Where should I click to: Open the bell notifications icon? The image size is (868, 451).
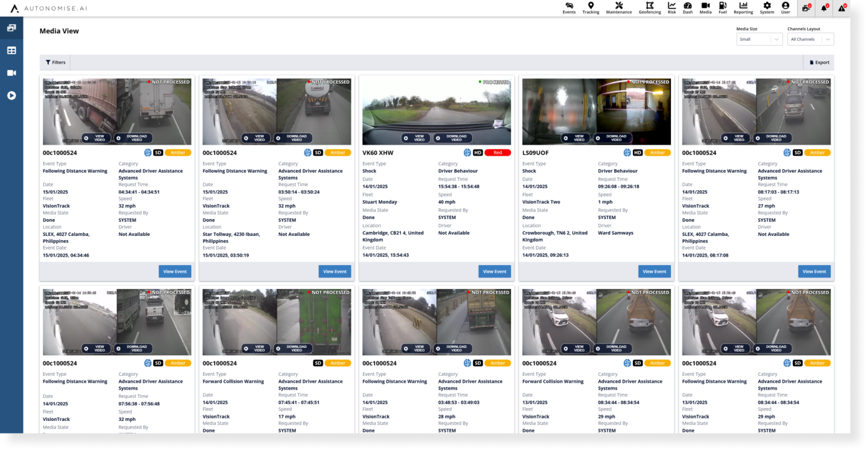click(824, 8)
